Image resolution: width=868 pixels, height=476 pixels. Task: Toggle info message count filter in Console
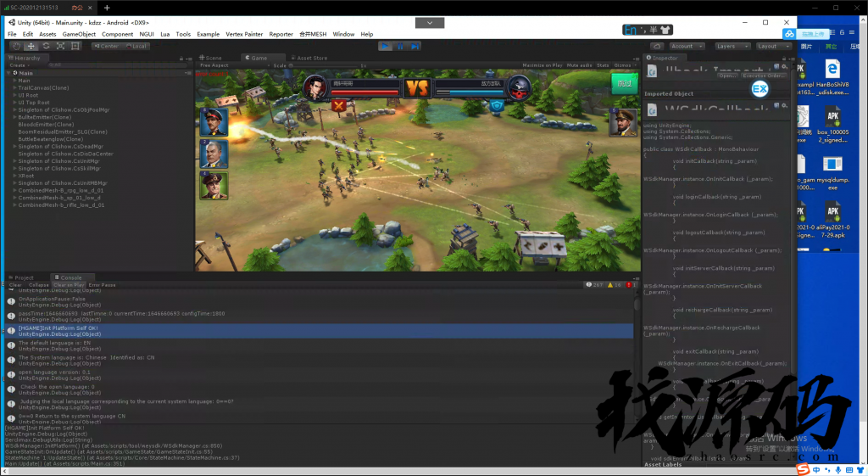point(594,285)
